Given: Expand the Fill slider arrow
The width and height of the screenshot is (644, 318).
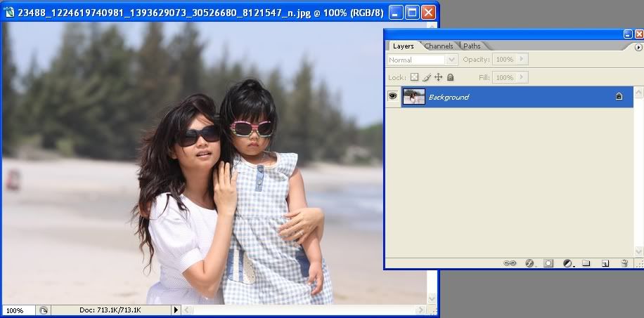Looking at the screenshot, I should [522, 77].
